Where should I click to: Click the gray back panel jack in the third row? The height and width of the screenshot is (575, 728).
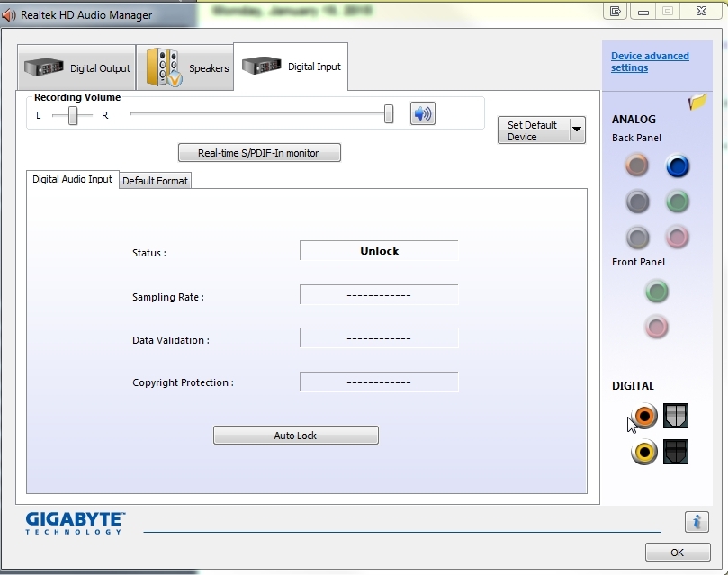637,238
